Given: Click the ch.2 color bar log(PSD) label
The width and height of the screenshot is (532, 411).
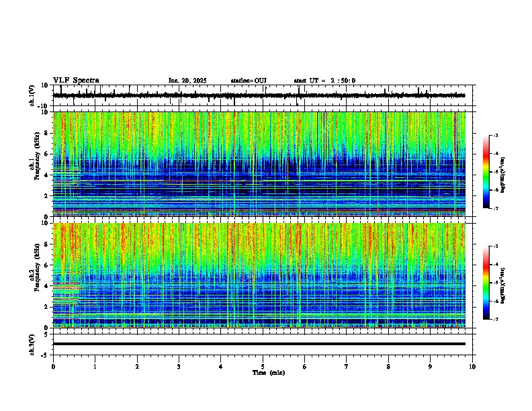Looking at the screenshot, I should tap(502, 286).
